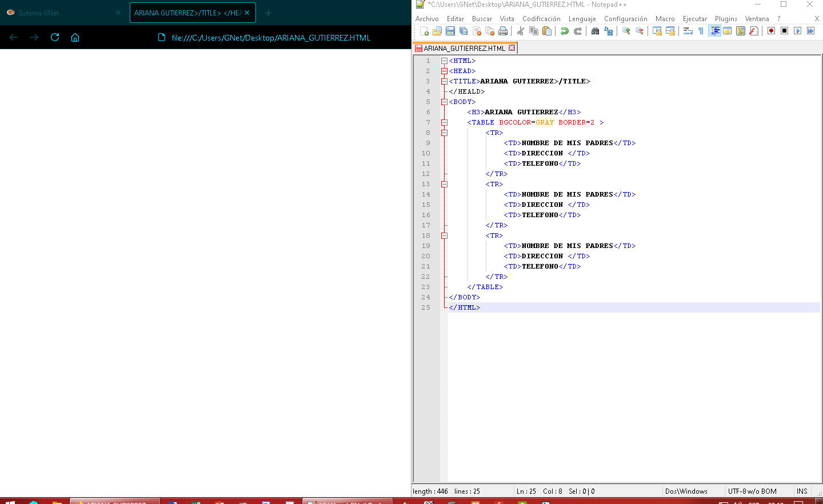Collapse the BODY fold on line 5

click(444, 102)
